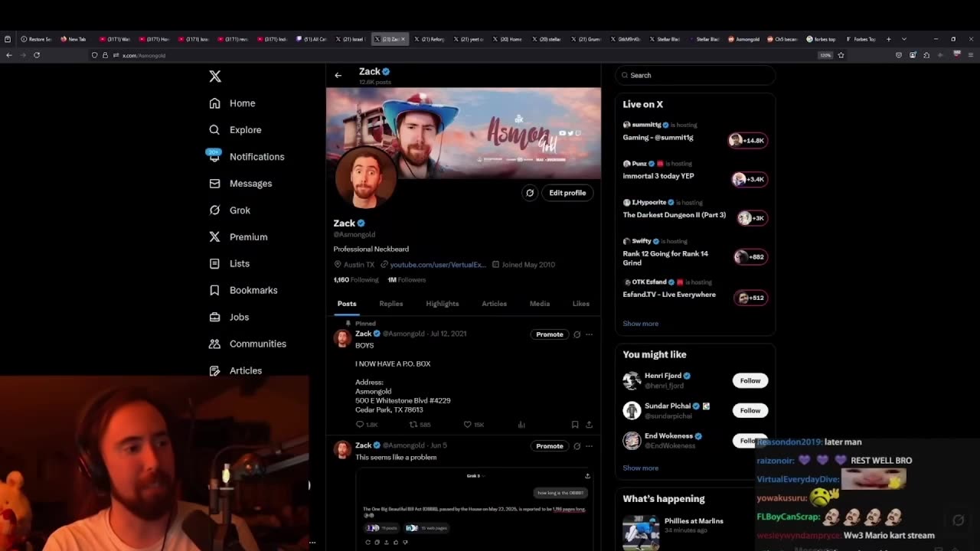The image size is (980, 551).
Task: Click Grok icon on Jun 5 post
Action: pyautogui.click(x=577, y=446)
